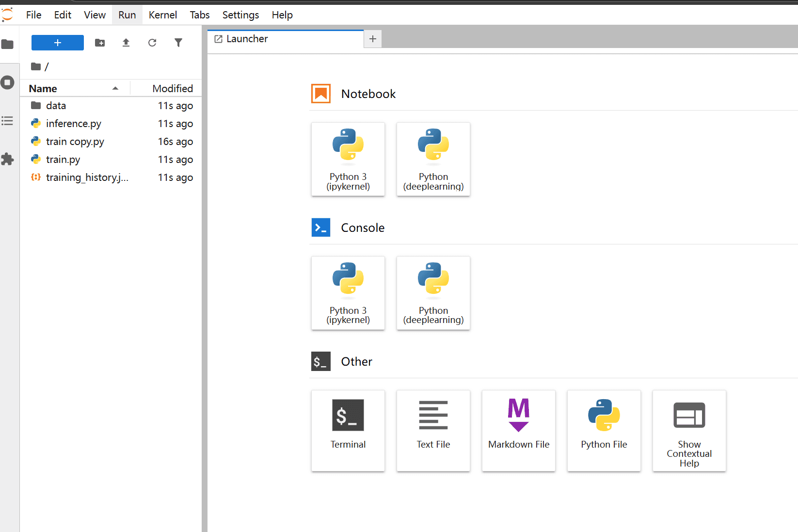
Task: Show the Table of Contents sidebar panel
Action: tap(7, 121)
